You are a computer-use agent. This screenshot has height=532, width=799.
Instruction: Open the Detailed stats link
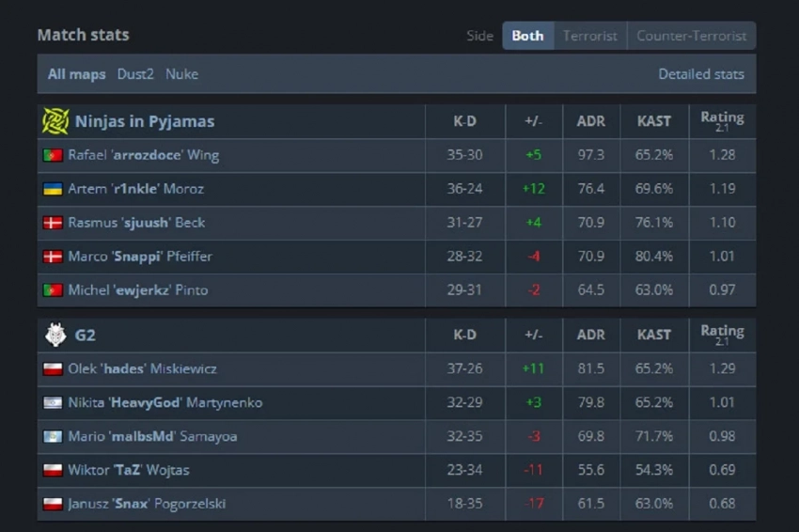700,74
